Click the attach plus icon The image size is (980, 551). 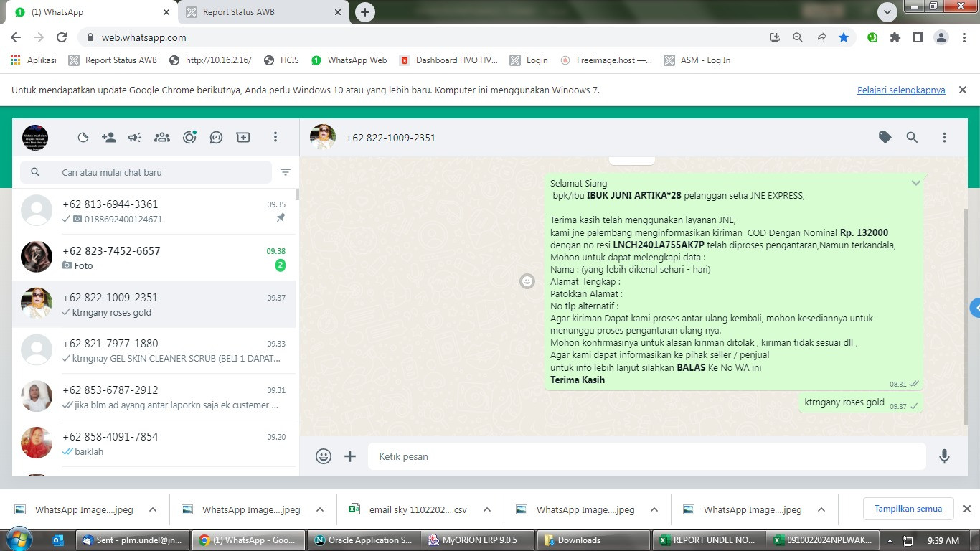point(350,456)
